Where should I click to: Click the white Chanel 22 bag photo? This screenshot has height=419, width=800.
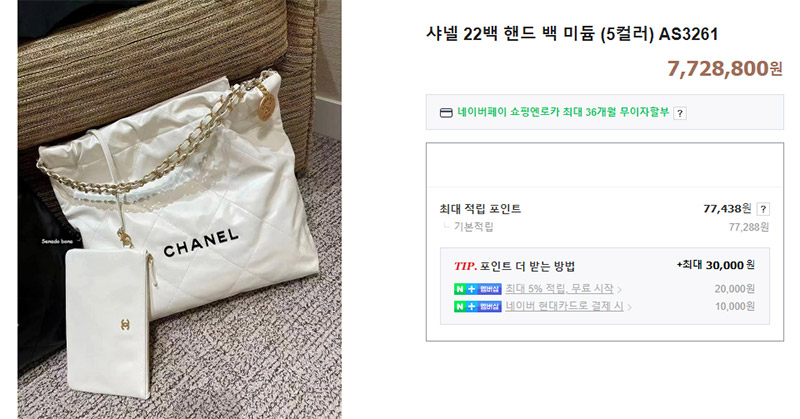tap(180, 209)
